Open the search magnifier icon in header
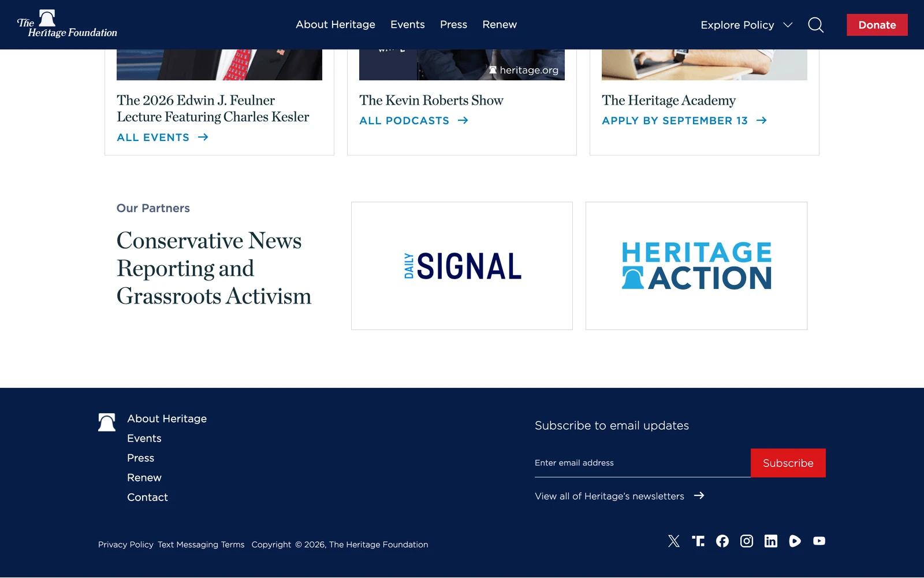 tap(815, 25)
